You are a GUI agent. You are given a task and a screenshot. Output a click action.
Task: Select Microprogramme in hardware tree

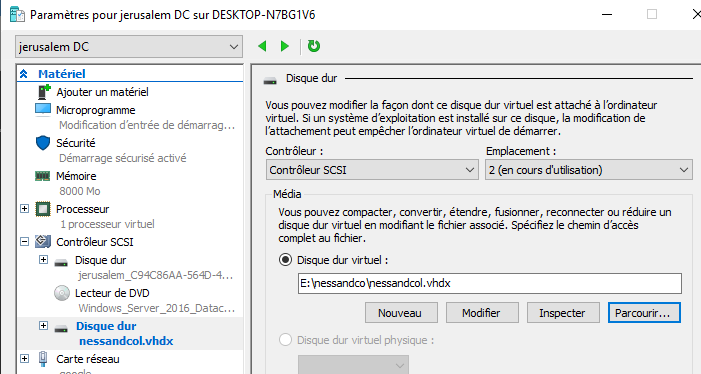pyautogui.click(x=96, y=110)
